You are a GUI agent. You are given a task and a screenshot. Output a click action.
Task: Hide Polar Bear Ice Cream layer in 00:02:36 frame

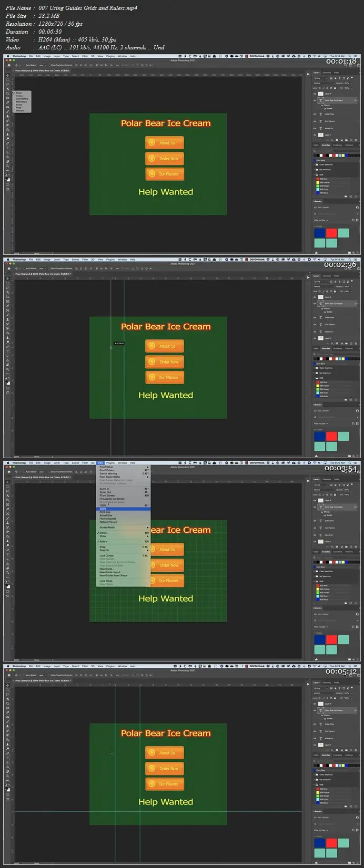coord(315,304)
